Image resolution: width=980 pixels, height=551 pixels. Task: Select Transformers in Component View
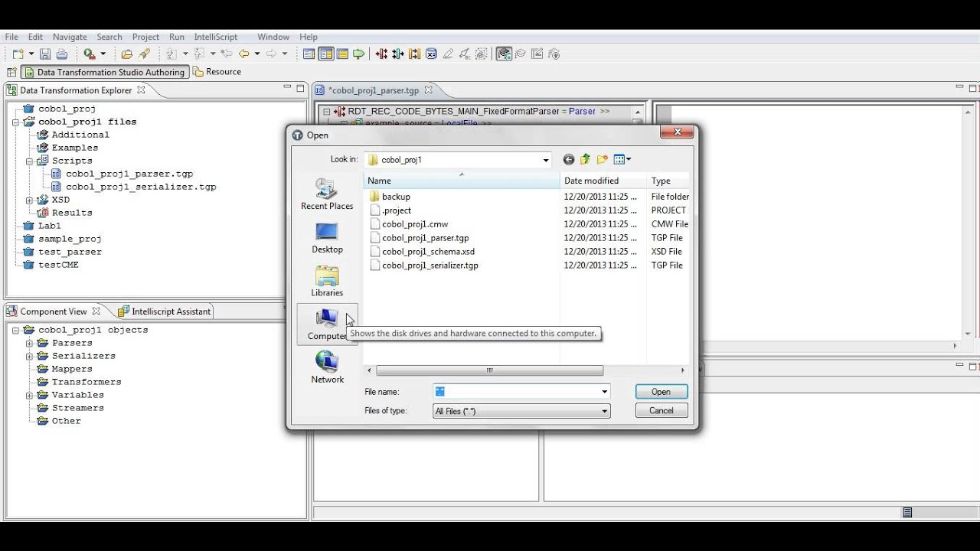point(87,382)
